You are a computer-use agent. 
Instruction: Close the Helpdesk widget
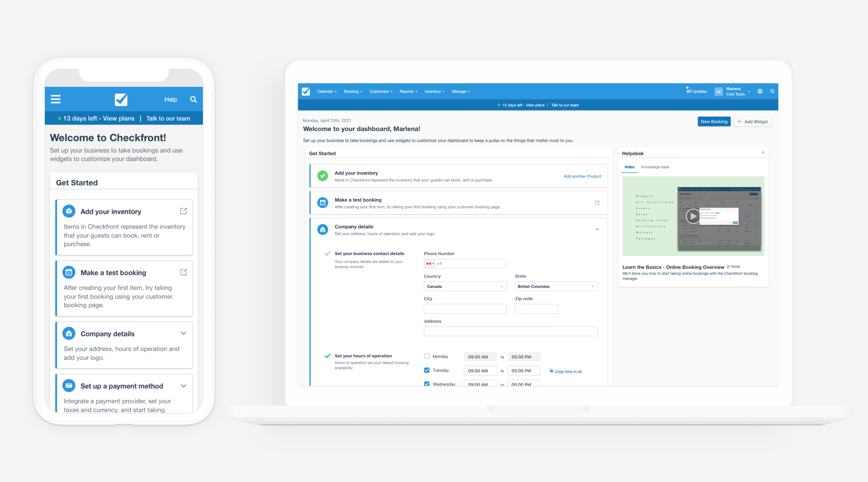click(x=763, y=153)
